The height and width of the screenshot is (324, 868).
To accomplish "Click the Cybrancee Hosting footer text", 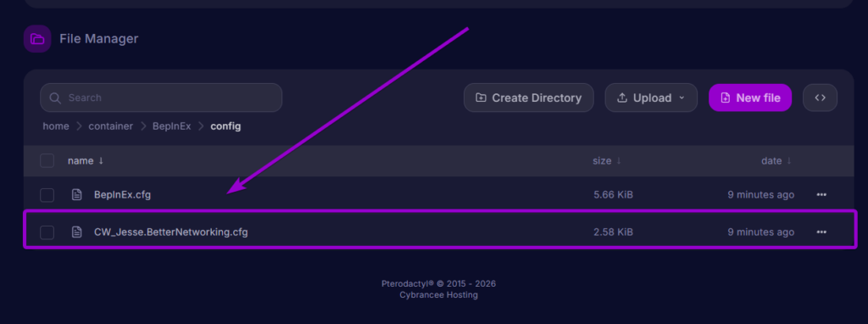I will pyautogui.click(x=438, y=294).
